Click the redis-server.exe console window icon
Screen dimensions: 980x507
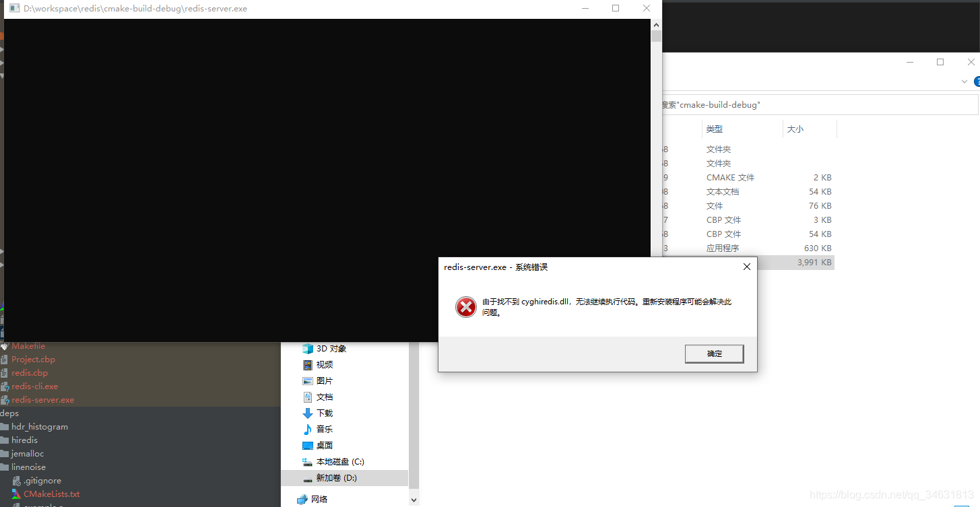[x=13, y=9]
